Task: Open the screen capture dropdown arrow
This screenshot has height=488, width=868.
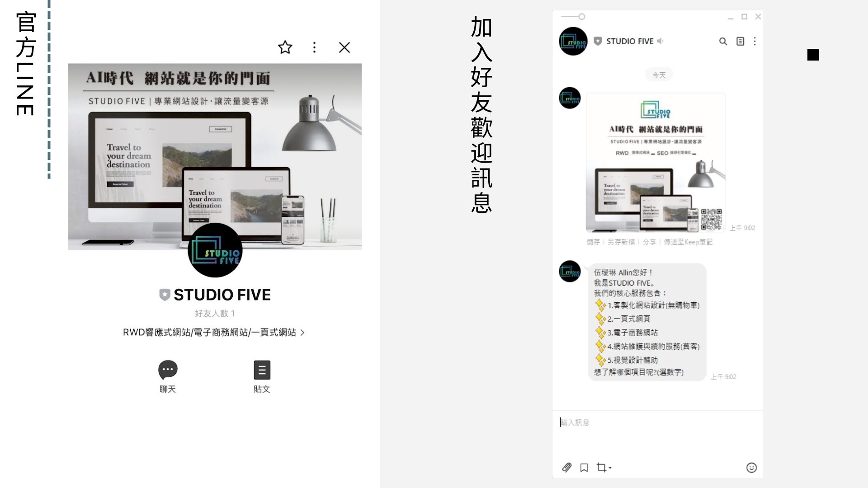Action: tap(610, 468)
